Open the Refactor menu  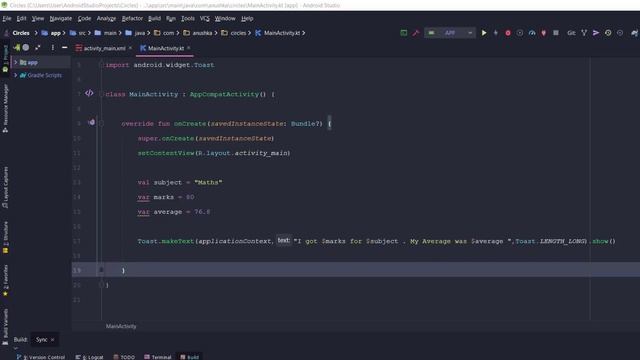(x=132, y=18)
